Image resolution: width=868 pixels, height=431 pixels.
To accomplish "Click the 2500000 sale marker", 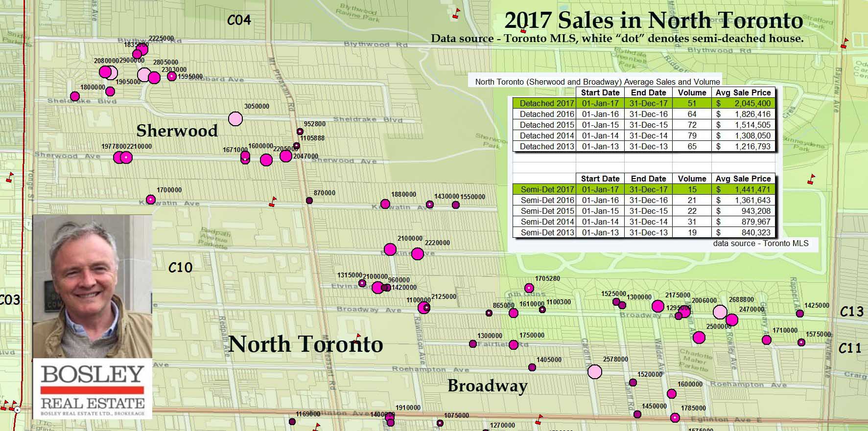I will pyautogui.click(x=699, y=338).
